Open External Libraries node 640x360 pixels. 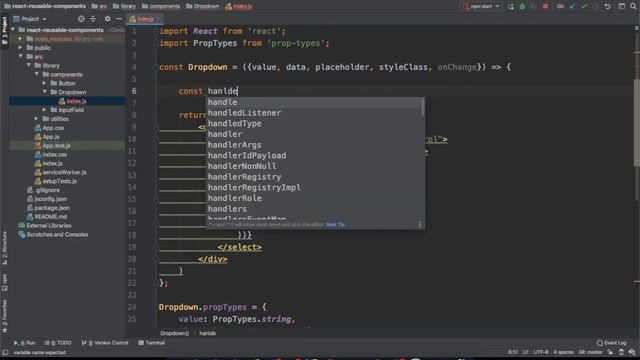pyautogui.click(x=45, y=226)
